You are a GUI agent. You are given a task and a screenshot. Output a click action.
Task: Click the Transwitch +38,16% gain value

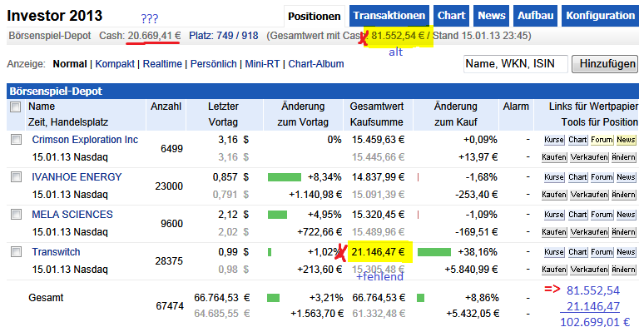click(478, 252)
